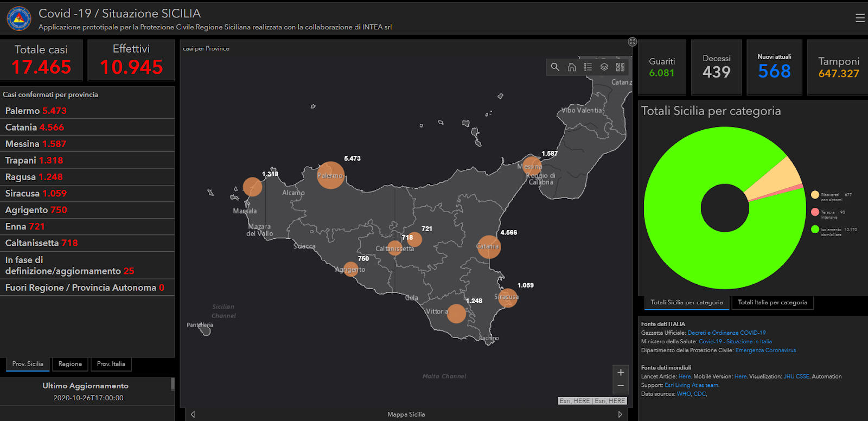Viewport: 868px width, 421px height.
Task: Select the Siracusa bubble on the map
Action: coord(508,298)
